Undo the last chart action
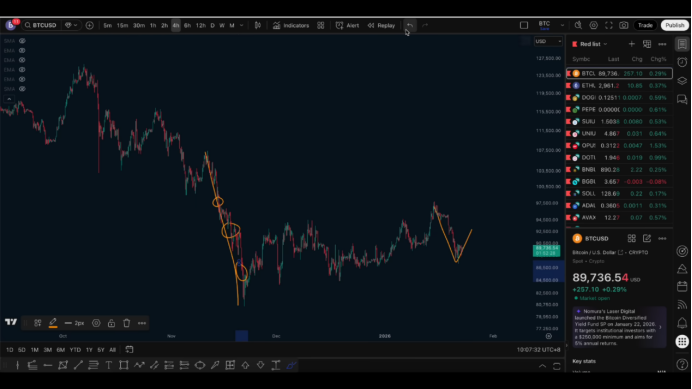 410,25
